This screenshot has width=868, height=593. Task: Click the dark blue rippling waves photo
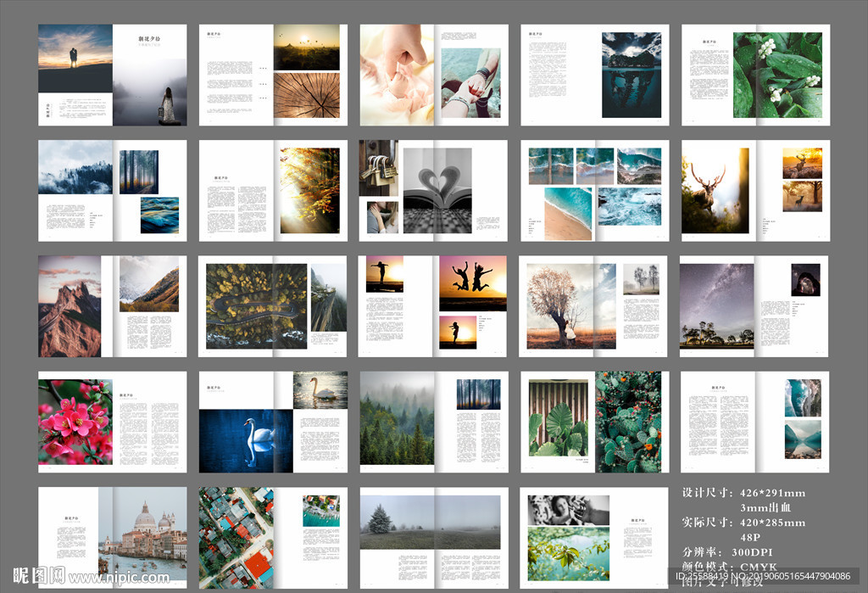point(159,215)
